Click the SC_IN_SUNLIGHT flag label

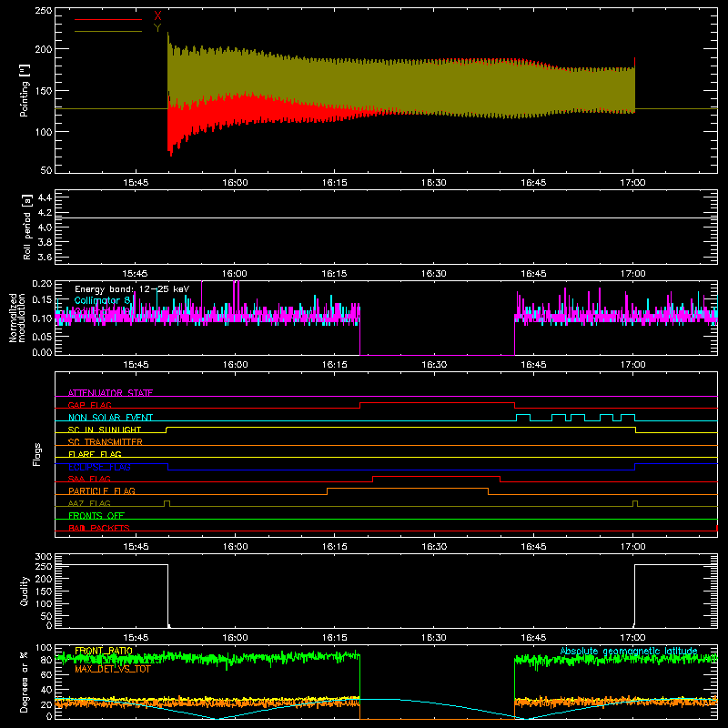point(105,430)
